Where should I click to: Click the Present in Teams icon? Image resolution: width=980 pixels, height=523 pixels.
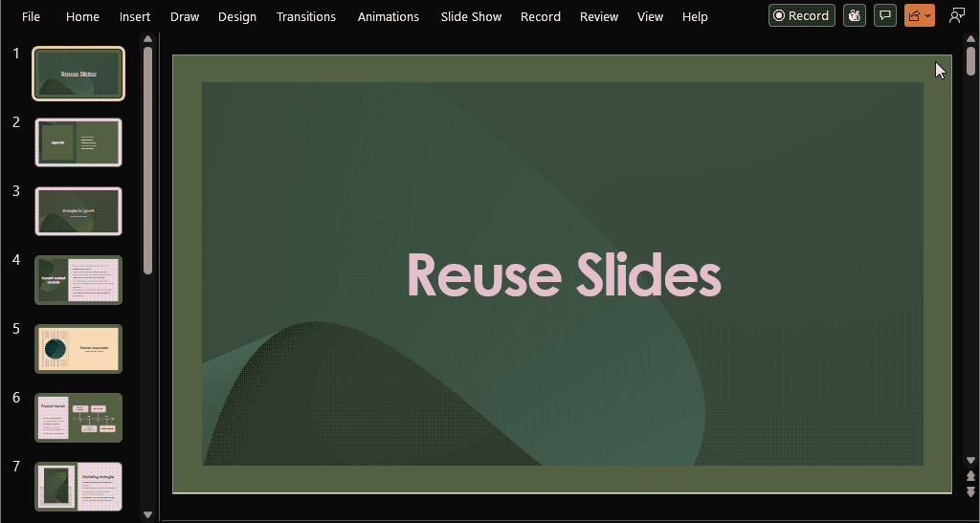[855, 15]
